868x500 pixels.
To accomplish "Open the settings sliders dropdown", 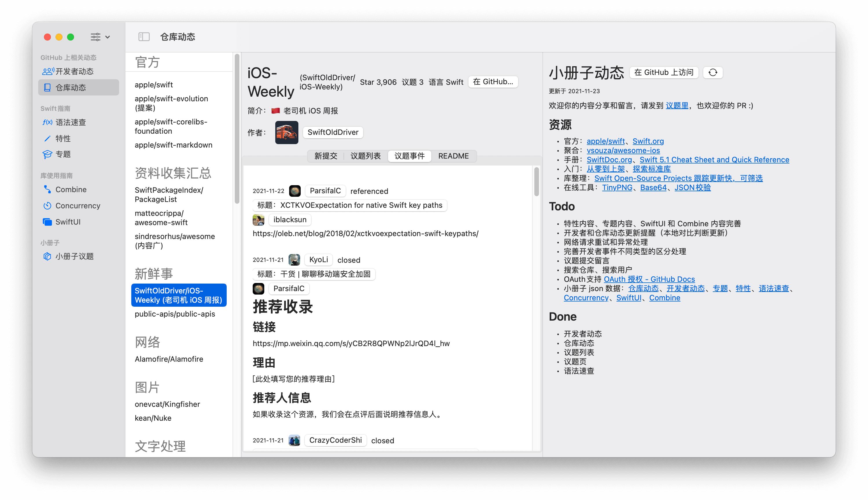I will point(100,37).
